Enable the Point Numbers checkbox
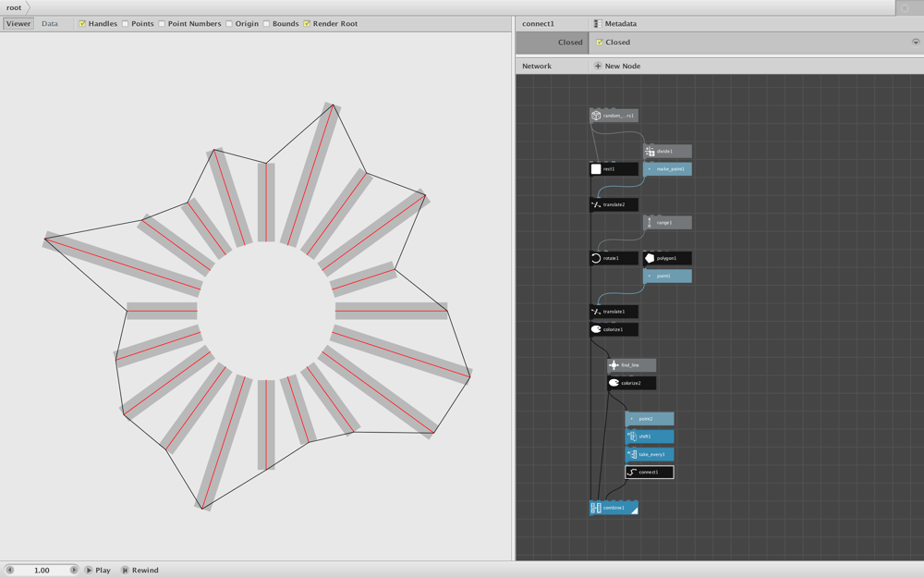This screenshot has height=578, width=924. click(x=162, y=24)
